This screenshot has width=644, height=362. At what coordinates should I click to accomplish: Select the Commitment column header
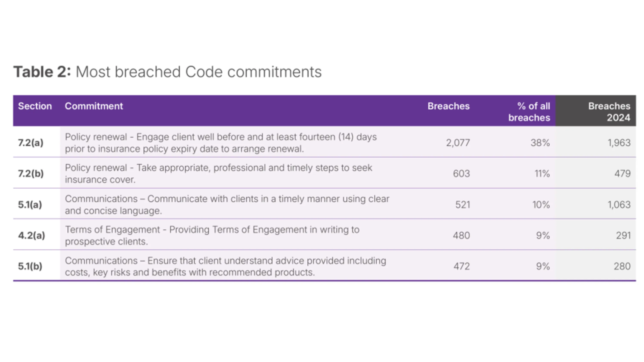pos(94,106)
